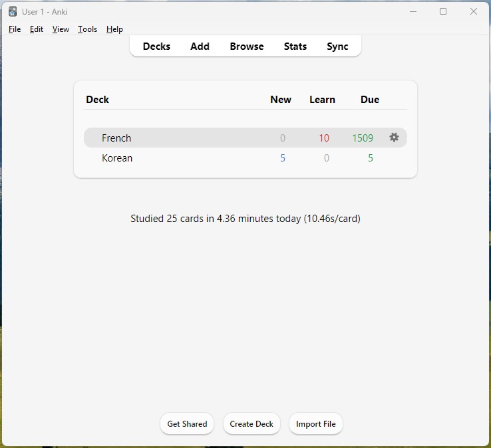Go to the Decks screen
Image resolution: width=491 pixels, height=448 pixels.
click(156, 47)
